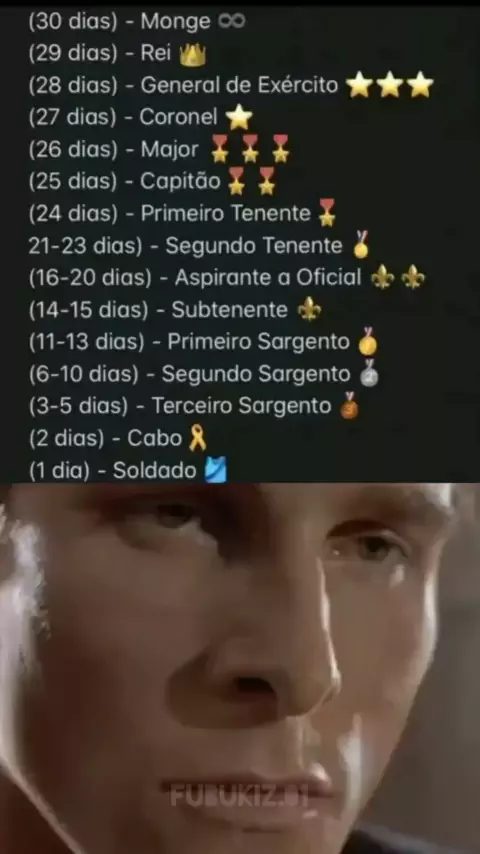The image size is (480, 854).
Task: Click the yellow ribbon beside Cabo
Action: pyautogui.click(x=197, y=438)
